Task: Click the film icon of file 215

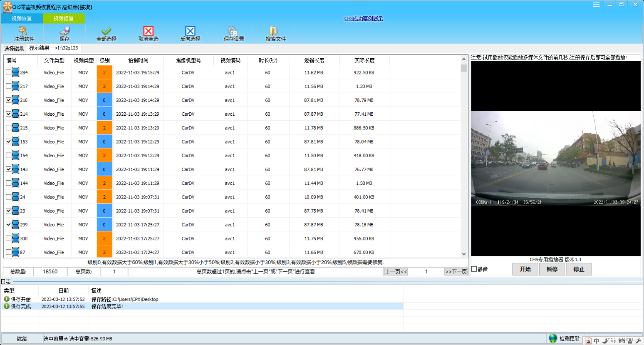Action: coord(15,128)
